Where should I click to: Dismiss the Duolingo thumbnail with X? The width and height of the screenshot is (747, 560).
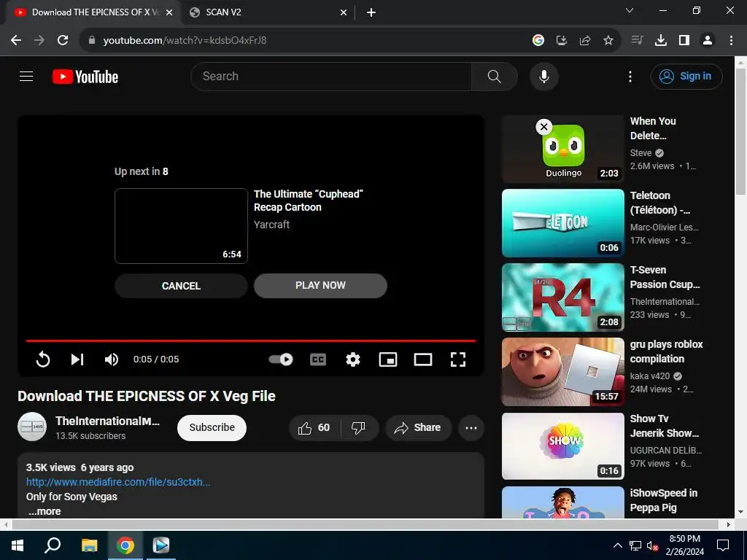tap(543, 127)
